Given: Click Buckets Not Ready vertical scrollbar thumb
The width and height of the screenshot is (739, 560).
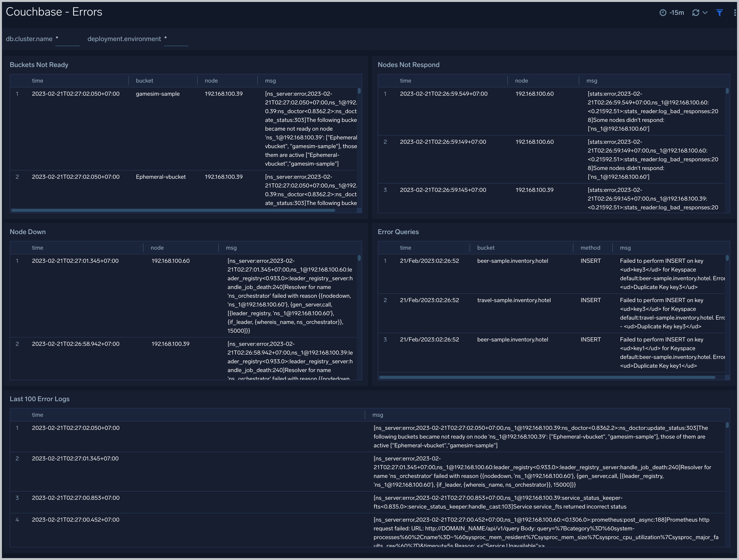Looking at the screenshot, I should click(359, 91).
